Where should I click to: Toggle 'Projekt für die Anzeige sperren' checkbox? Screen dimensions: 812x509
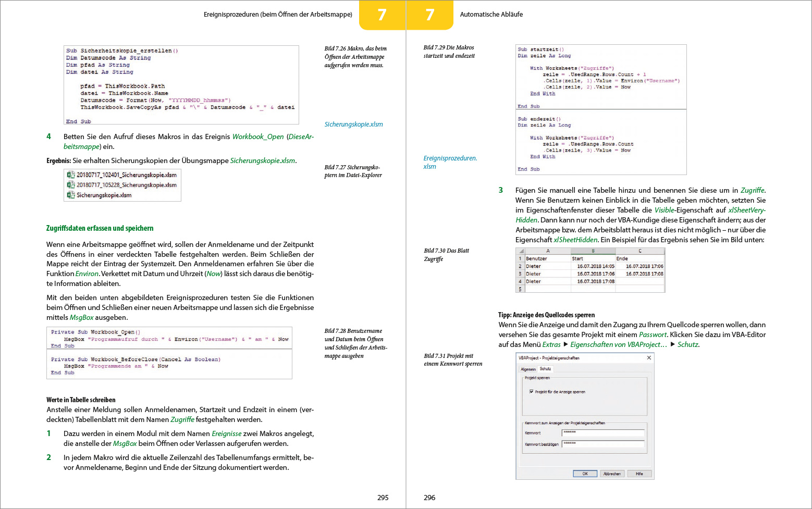531,392
